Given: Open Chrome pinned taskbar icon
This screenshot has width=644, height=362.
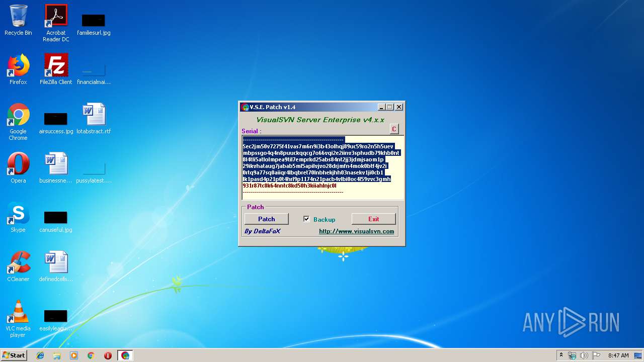Looking at the screenshot, I should 91,355.
